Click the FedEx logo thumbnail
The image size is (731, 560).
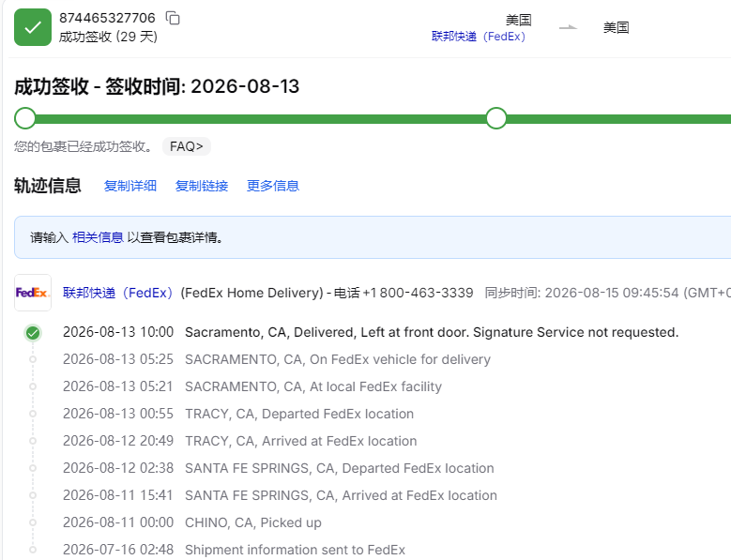pos(33,293)
